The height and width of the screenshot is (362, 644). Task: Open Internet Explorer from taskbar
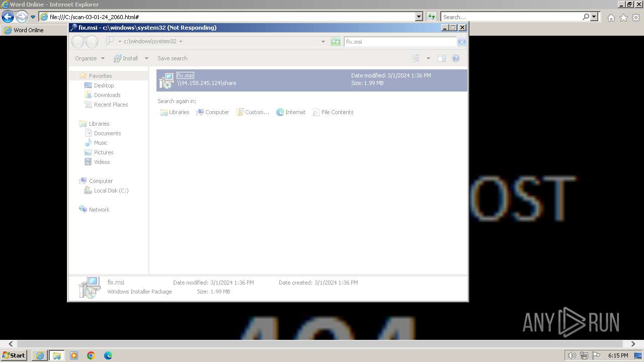[x=40, y=355]
